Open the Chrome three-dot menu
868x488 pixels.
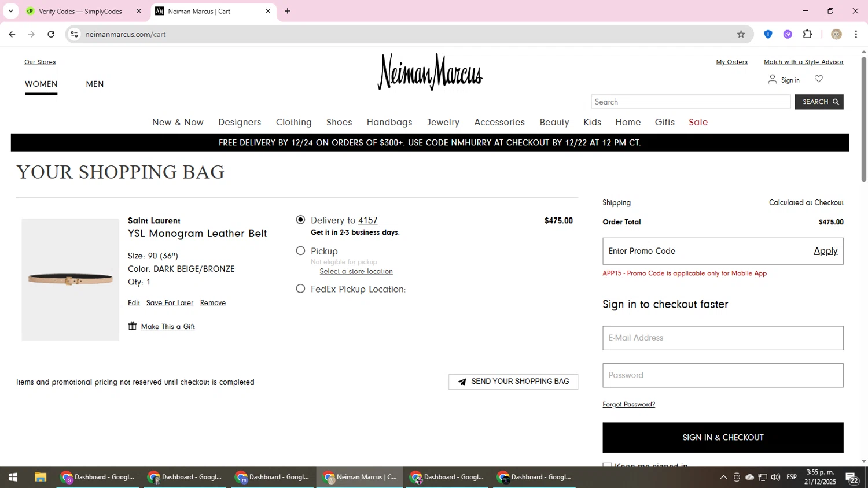tap(856, 34)
